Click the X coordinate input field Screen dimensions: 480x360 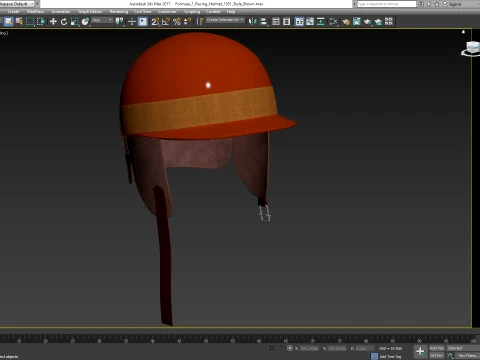pyautogui.click(x=309, y=348)
